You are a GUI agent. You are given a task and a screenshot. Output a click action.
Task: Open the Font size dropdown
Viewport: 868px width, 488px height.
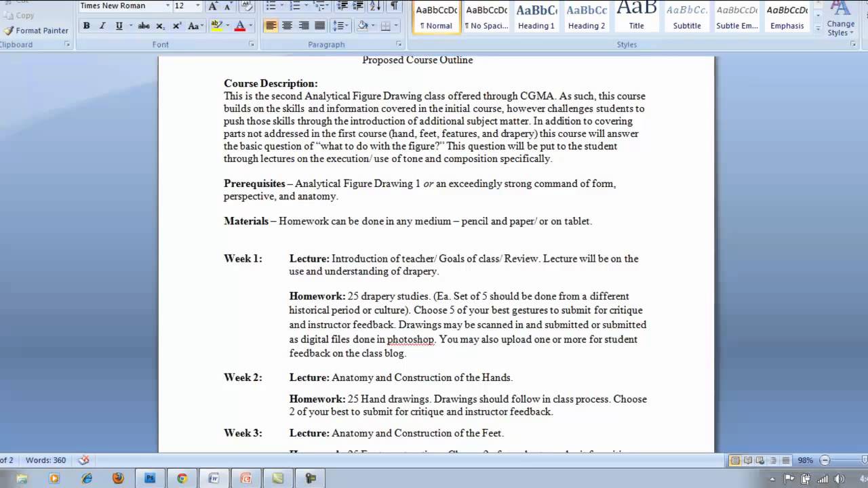(x=197, y=6)
